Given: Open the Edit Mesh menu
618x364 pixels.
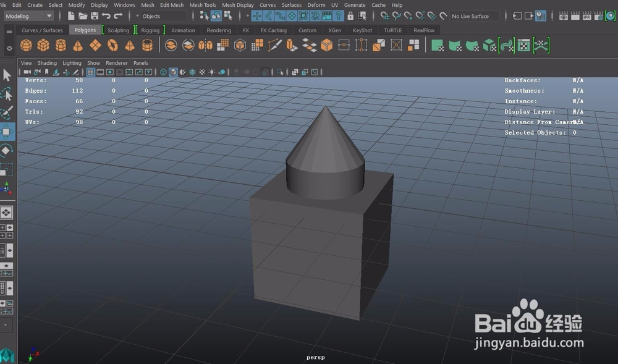Looking at the screenshot, I should pos(172,5).
